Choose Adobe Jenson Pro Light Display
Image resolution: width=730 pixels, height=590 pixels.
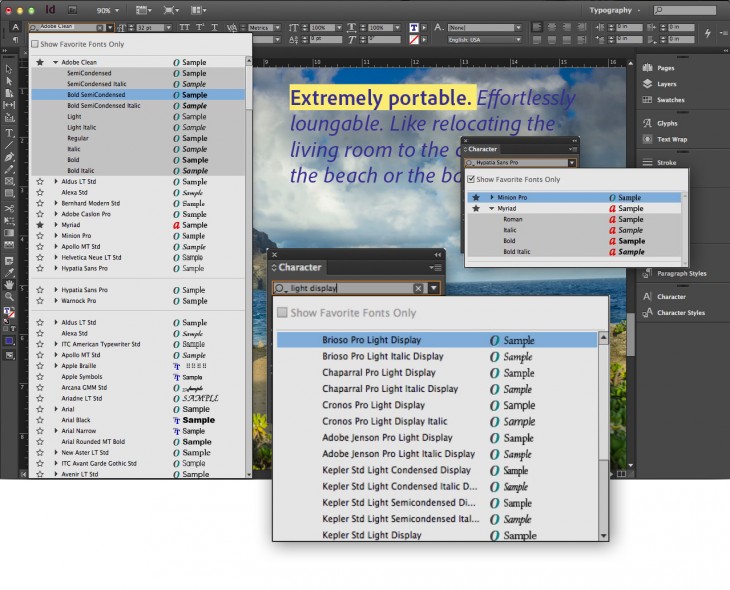437,438
